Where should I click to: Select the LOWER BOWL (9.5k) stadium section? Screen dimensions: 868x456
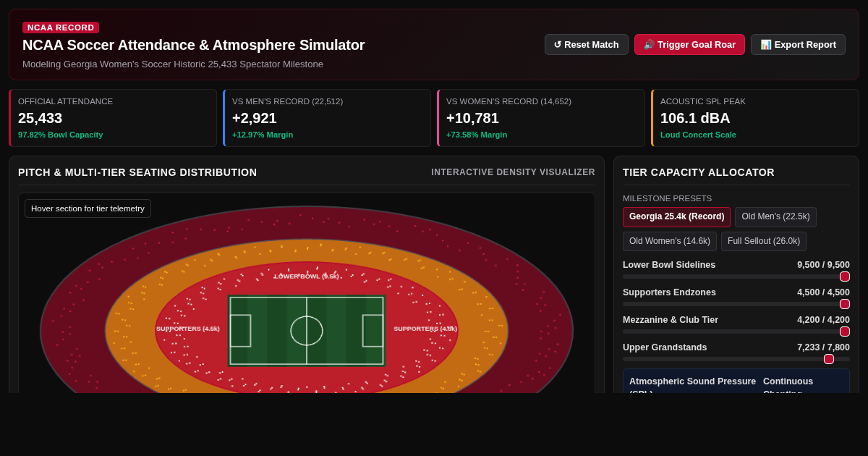click(306, 276)
